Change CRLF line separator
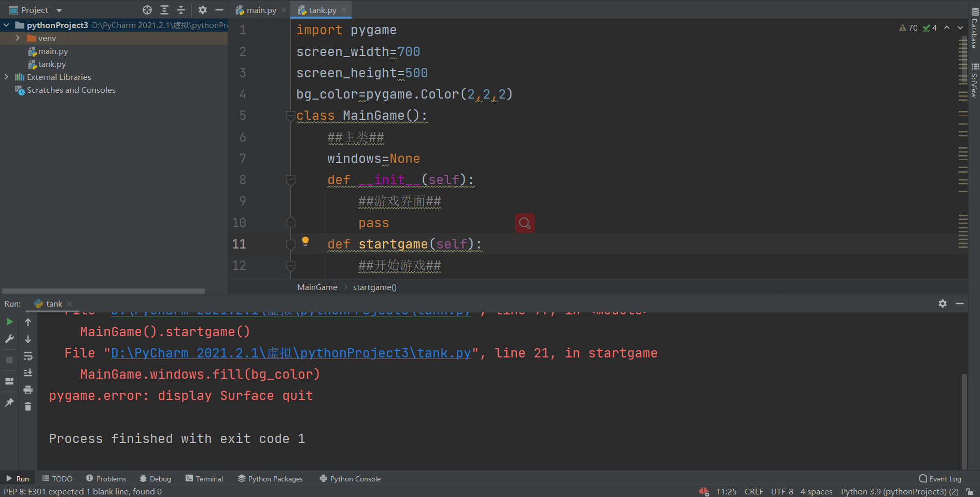980x497 pixels. point(753,491)
